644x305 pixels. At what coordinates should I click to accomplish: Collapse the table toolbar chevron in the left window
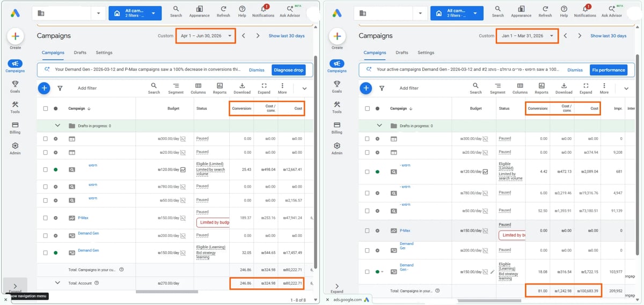tap(304, 88)
